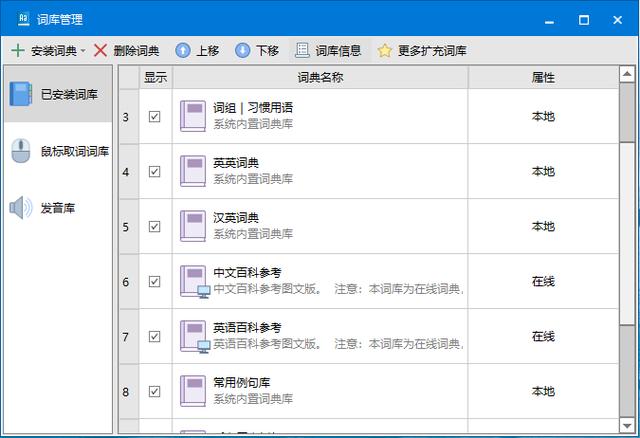The image size is (640, 438).
Task: Click the 中文百科参考 title text
Action: 247,273
